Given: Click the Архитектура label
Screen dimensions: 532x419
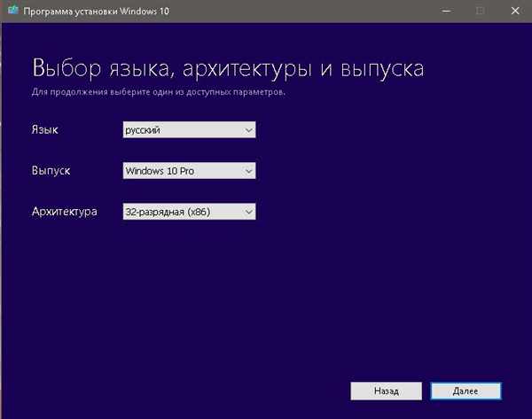Looking at the screenshot, I should click(x=65, y=212).
